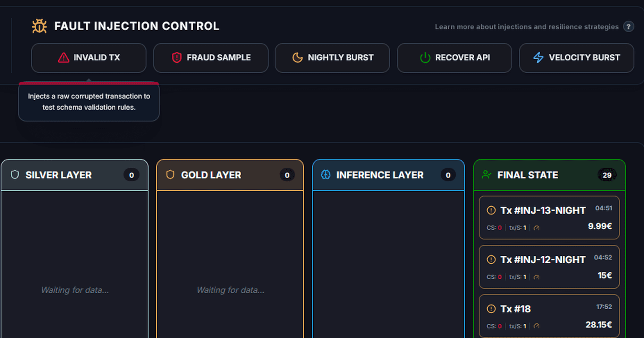644x338 pixels.
Task: Click the moon icon on Nightly Burst
Action: tap(297, 58)
